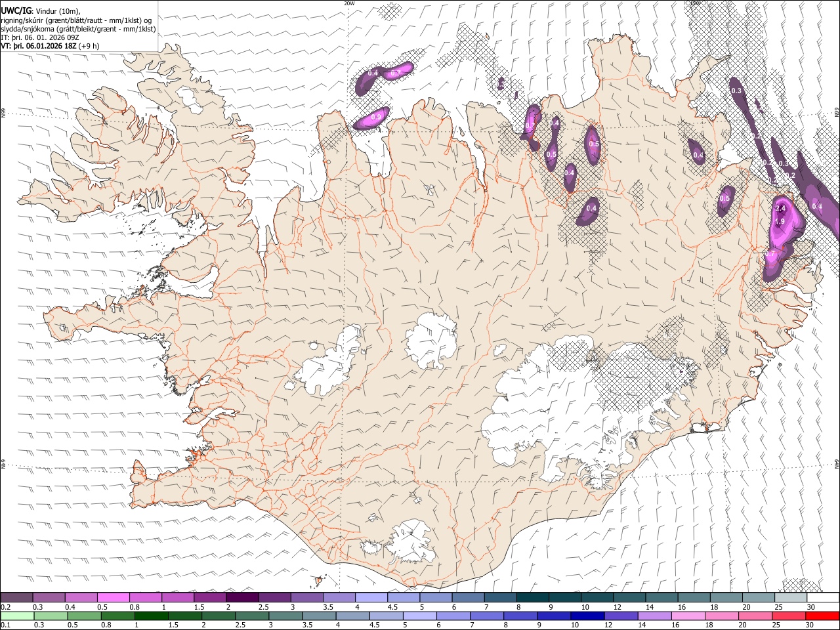This screenshot has width=840, height=630.
Task: Click the '2.5' label in the lower color scale
Action: [x=240, y=625]
